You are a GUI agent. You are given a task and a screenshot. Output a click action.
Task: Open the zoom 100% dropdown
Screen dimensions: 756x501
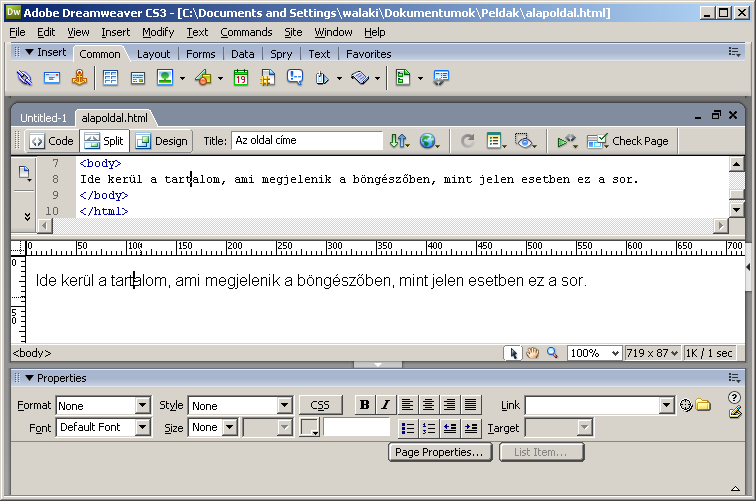[615, 353]
